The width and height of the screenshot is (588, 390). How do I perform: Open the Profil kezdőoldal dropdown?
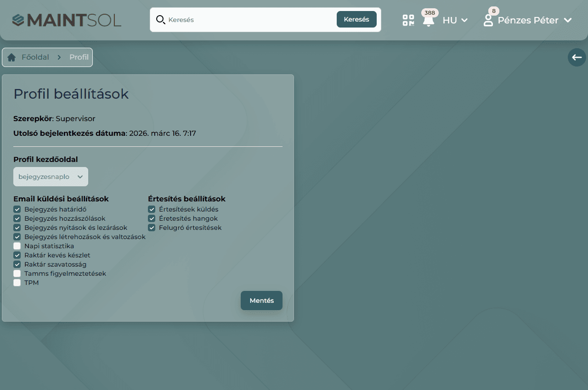coord(51,177)
